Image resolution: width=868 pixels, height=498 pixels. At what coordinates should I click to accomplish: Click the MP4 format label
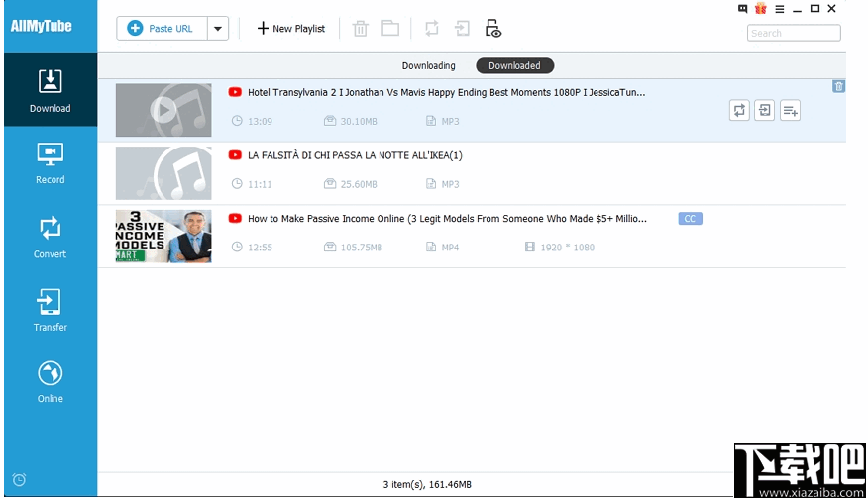(450, 248)
